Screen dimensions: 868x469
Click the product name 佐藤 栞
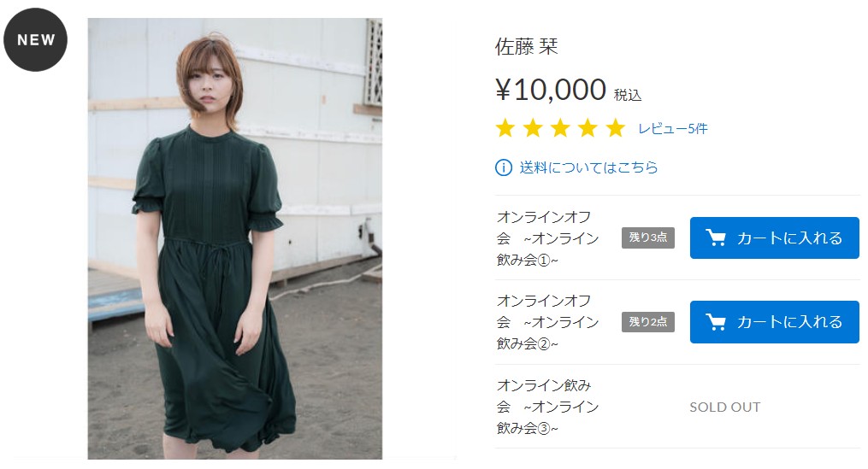point(526,46)
